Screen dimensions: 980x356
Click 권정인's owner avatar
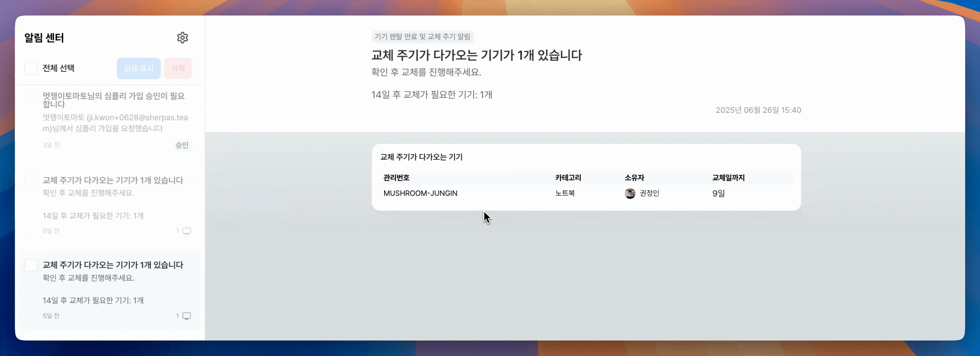coord(629,193)
